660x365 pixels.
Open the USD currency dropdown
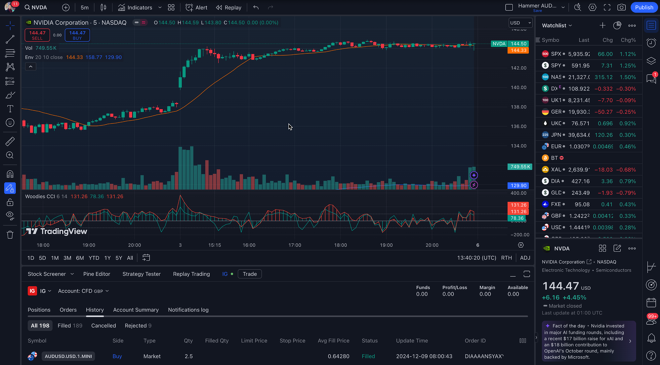pos(520,23)
